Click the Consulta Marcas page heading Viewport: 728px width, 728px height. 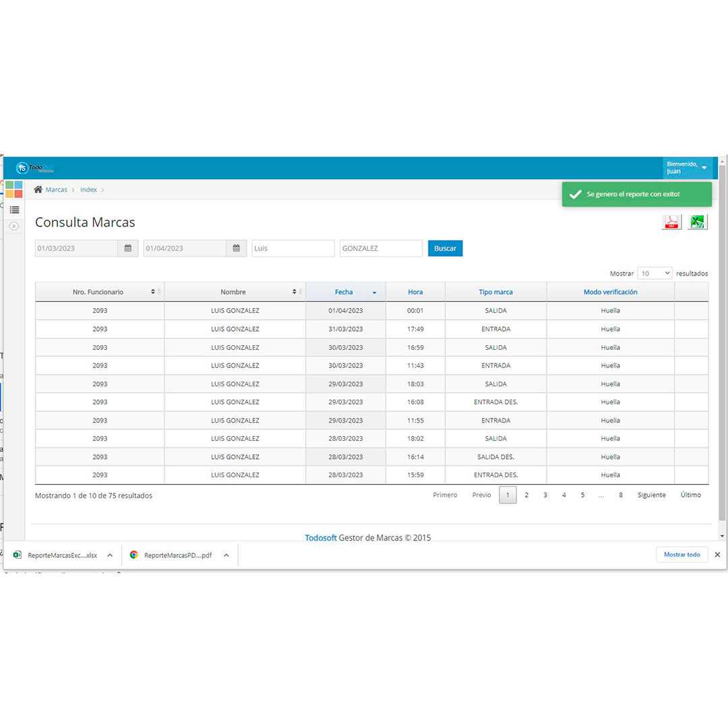[85, 222]
